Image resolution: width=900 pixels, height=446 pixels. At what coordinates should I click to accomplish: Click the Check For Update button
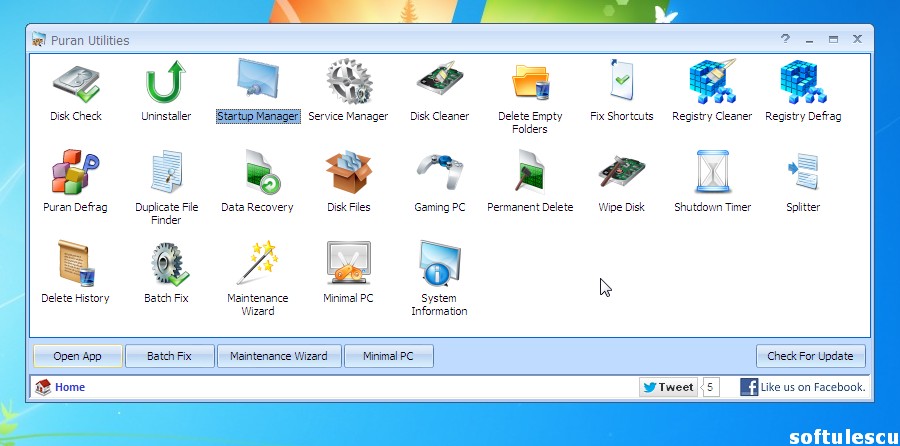(810, 356)
